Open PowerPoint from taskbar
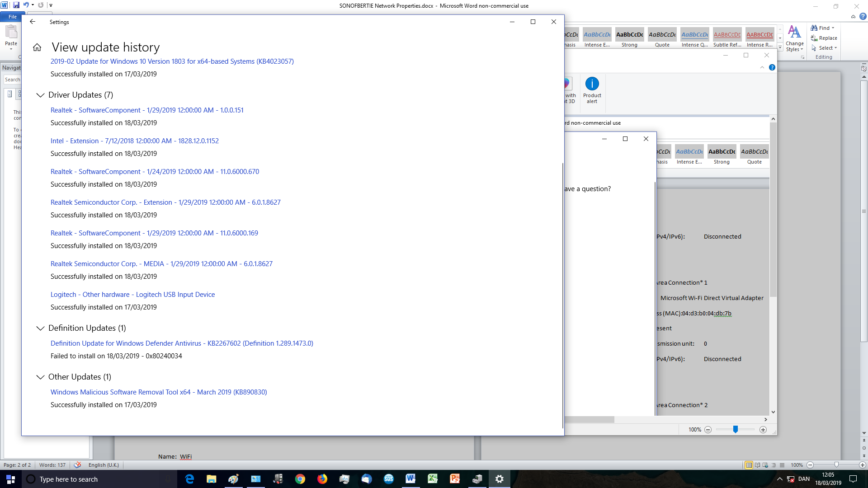The width and height of the screenshot is (868, 488). tap(455, 479)
